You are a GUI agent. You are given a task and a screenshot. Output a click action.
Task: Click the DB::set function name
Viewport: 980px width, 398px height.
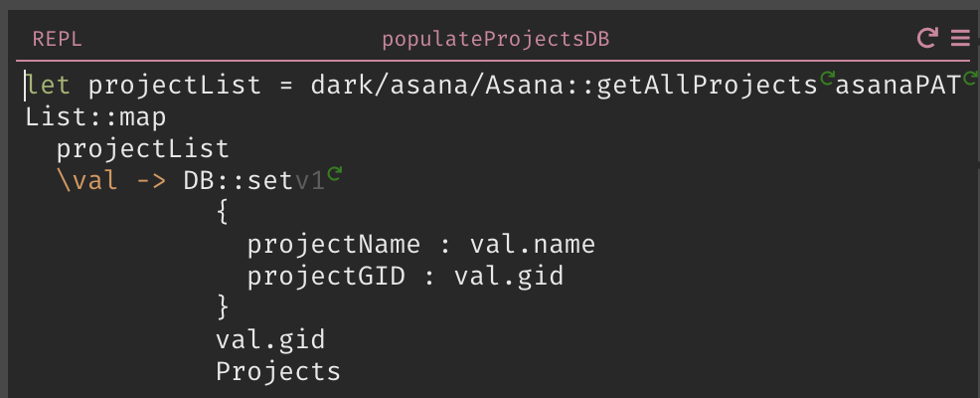pyautogui.click(x=239, y=181)
